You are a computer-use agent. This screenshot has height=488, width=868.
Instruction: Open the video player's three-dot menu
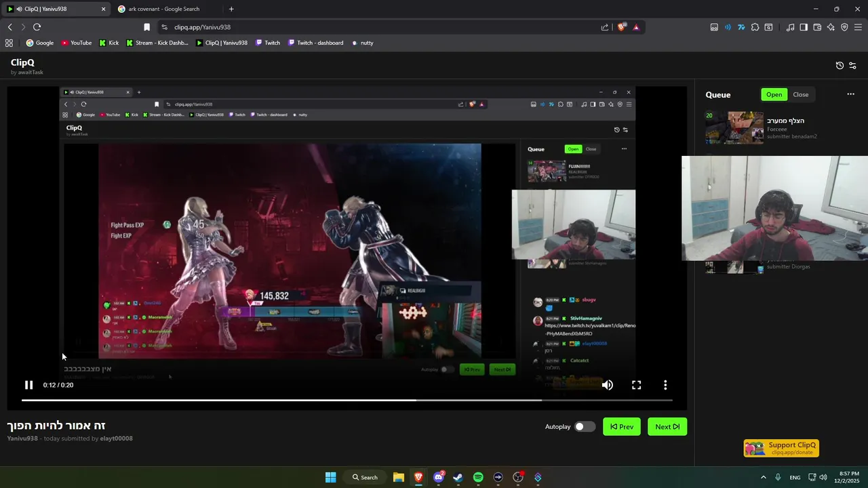pos(665,385)
